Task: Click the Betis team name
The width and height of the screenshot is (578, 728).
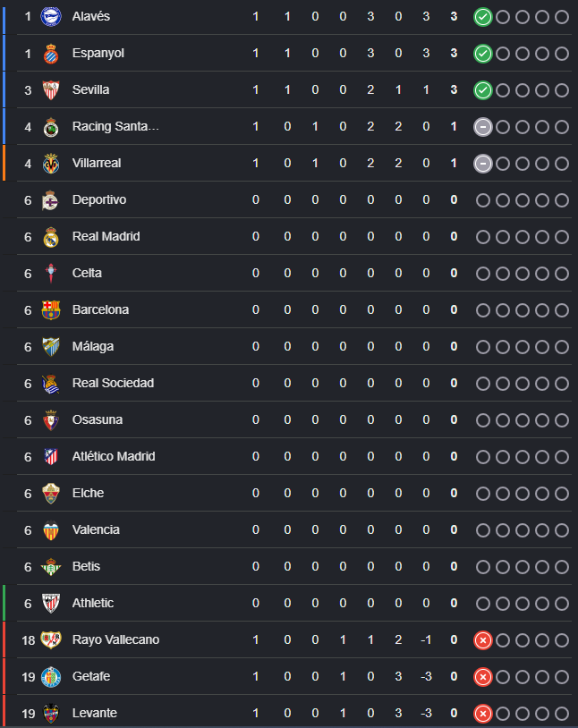Action: tap(86, 566)
